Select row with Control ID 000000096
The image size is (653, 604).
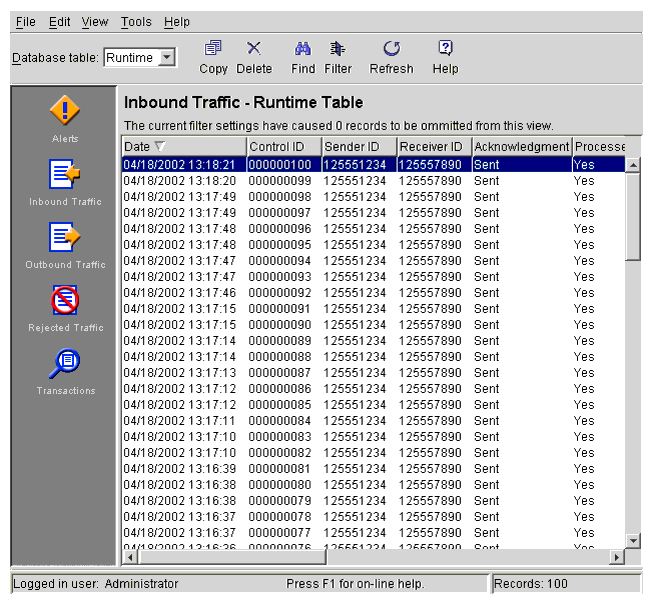(374, 229)
